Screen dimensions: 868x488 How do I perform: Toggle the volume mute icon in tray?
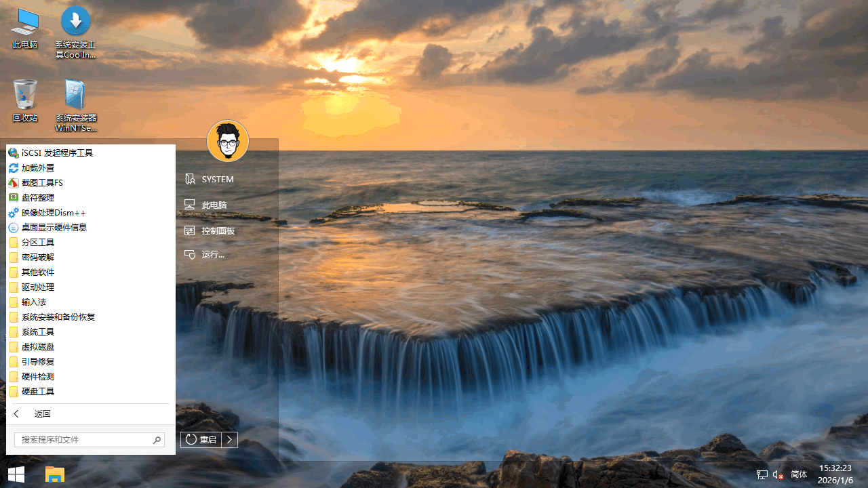click(778, 474)
